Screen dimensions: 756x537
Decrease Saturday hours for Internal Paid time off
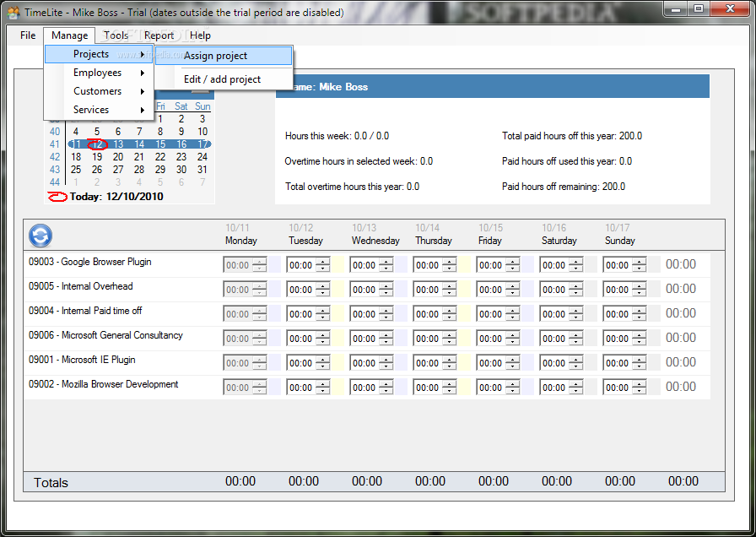575,317
